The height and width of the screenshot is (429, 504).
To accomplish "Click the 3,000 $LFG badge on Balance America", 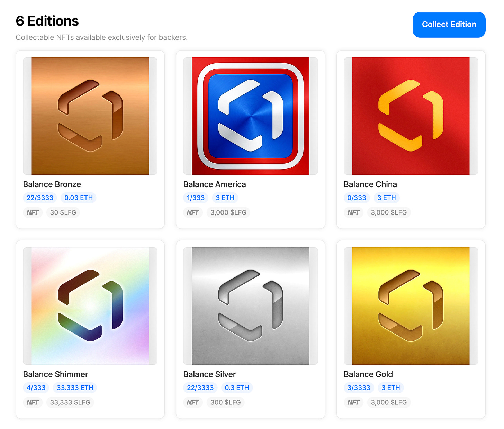I will coord(228,212).
